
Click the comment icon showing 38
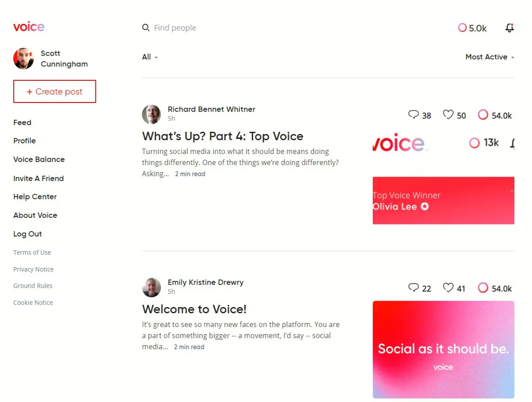413,115
